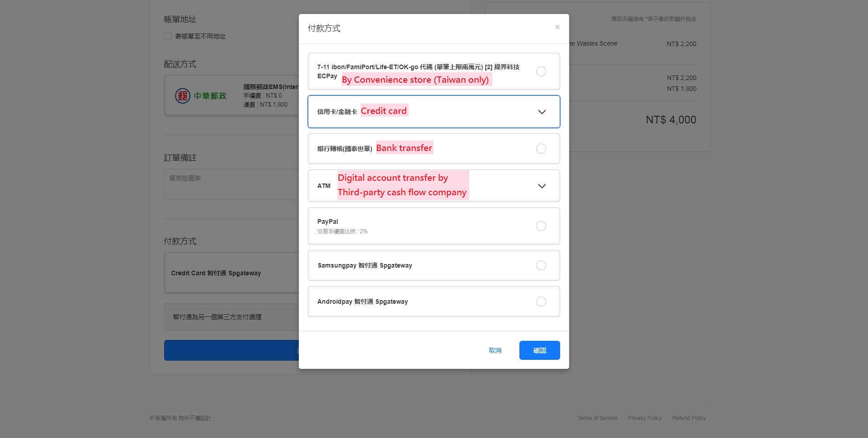This screenshot has height=438, width=868.
Task: Open Privacy Policy footer link
Action: click(644, 418)
